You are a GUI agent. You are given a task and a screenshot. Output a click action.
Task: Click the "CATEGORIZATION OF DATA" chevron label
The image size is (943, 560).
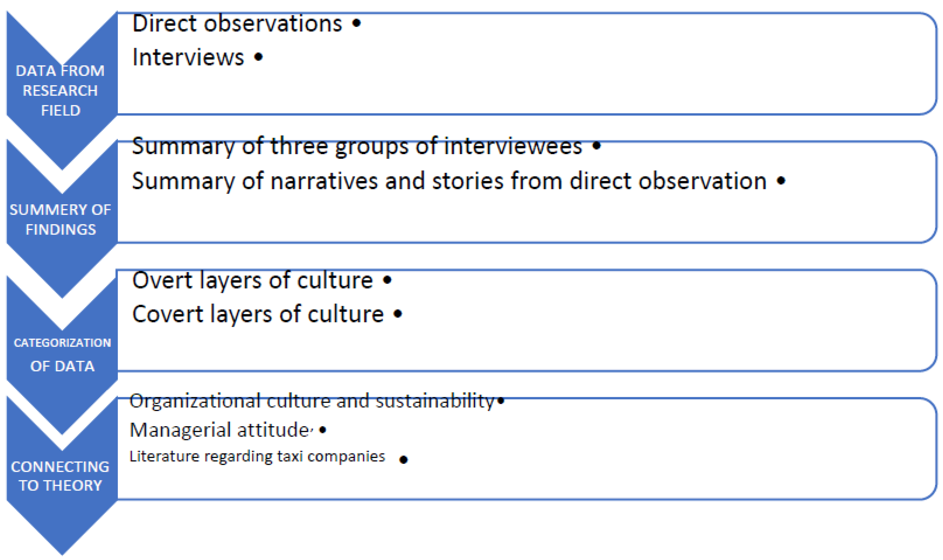[x=62, y=354]
